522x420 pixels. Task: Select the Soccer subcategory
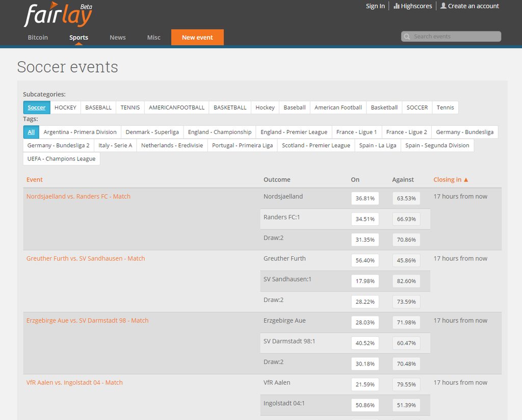37,108
